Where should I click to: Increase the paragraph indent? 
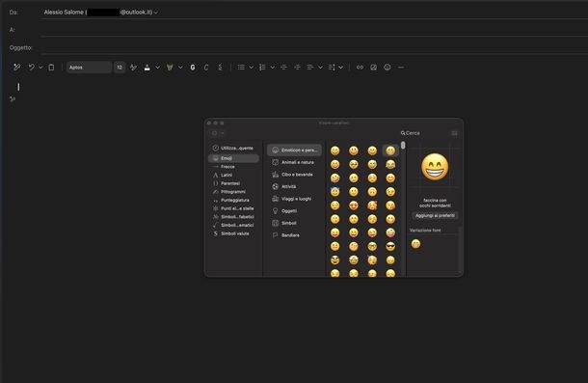298,68
